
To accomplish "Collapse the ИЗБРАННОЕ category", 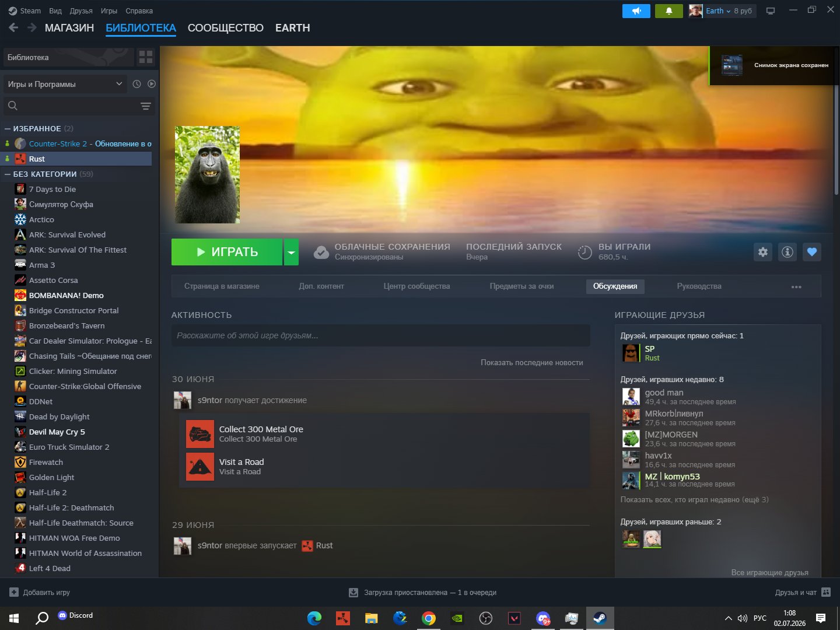I will click(x=8, y=128).
